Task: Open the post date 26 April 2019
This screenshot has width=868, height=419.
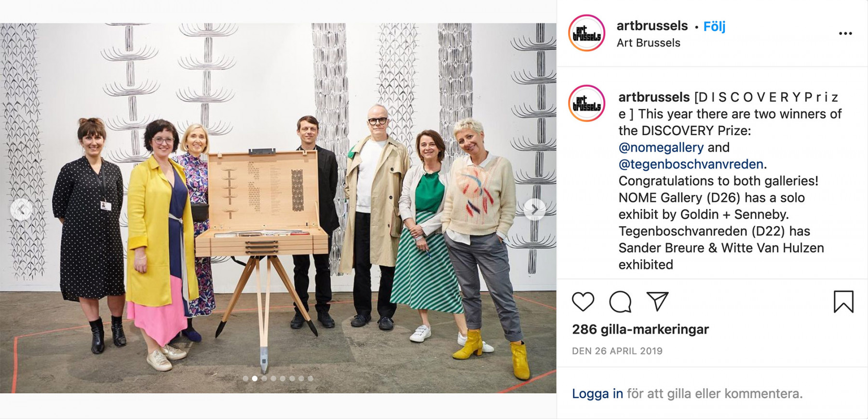Action: [x=617, y=351]
